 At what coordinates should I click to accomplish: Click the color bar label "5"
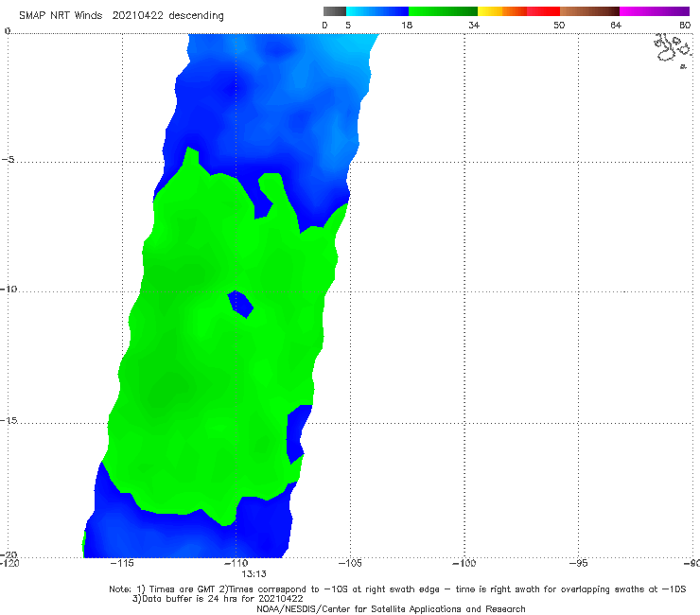point(348,25)
